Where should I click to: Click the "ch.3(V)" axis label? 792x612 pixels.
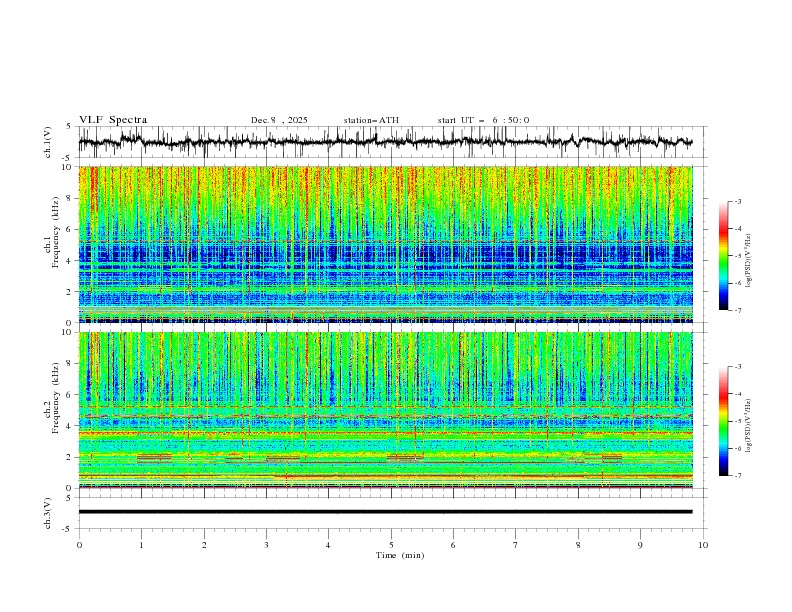point(48,513)
